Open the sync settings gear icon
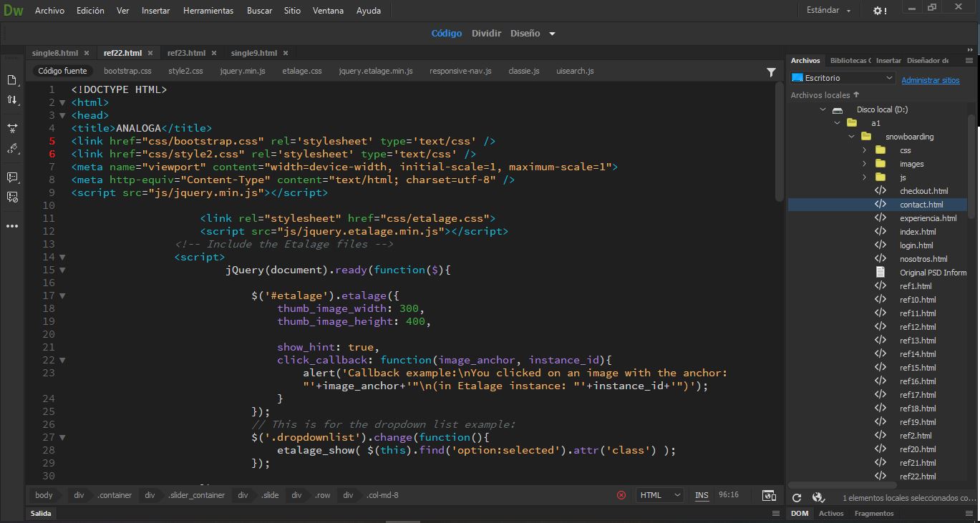980x523 pixels. pyautogui.click(x=879, y=11)
